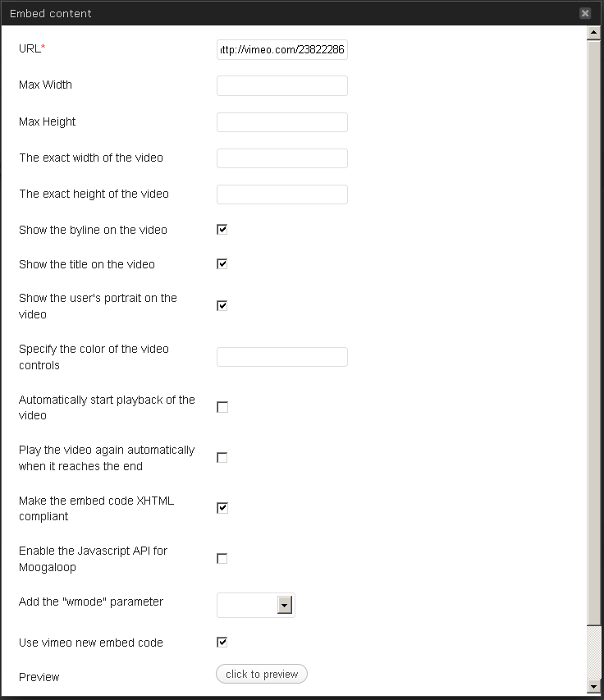Uncheck Show the title on the video
The width and height of the screenshot is (604, 700).
tap(222, 264)
